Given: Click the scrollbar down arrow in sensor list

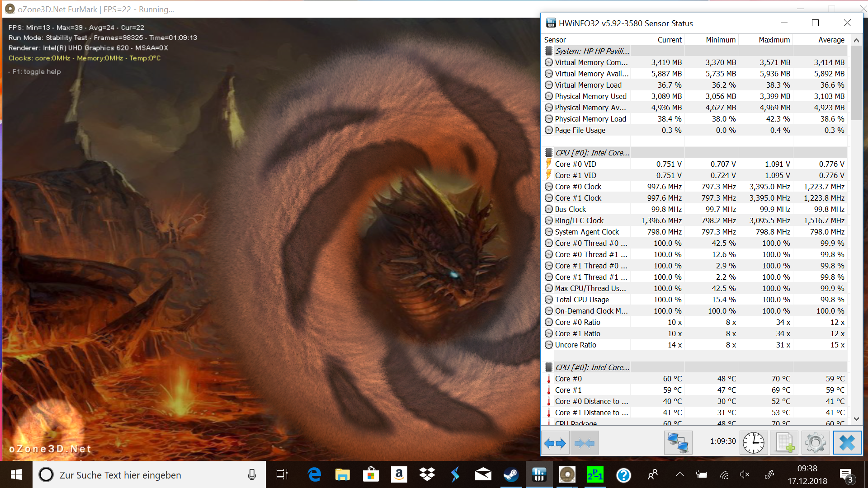Looking at the screenshot, I should (x=856, y=419).
